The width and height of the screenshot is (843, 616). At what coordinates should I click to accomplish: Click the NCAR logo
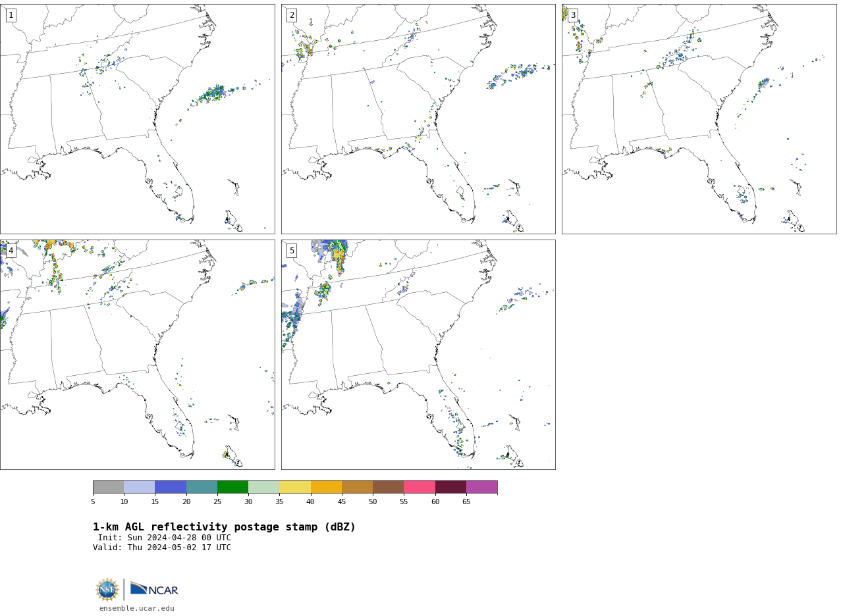154,589
